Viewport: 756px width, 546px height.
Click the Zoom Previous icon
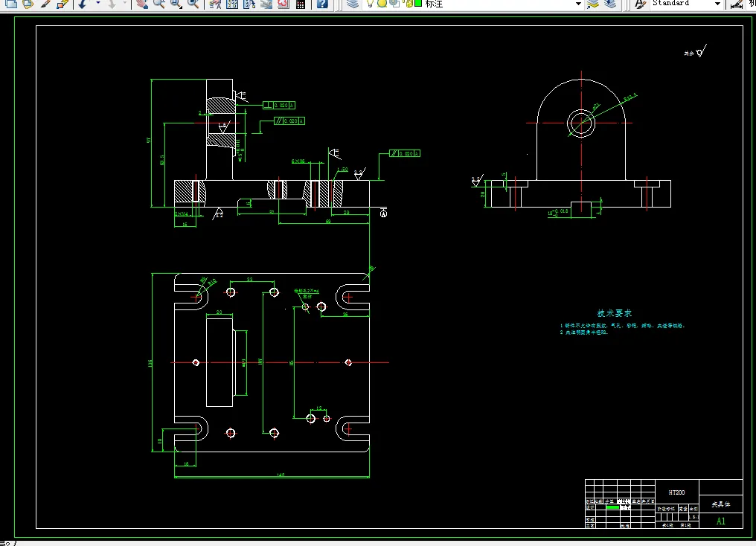[x=193, y=4]
